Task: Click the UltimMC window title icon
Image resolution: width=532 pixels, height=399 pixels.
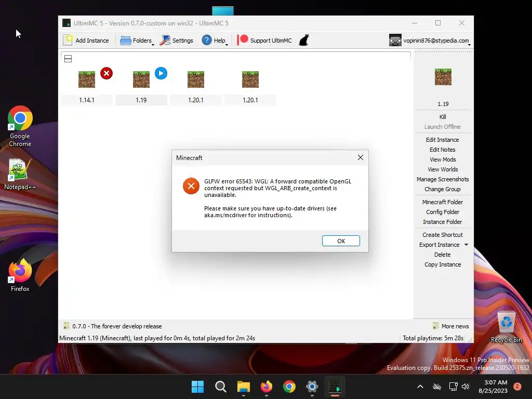Action: tap(66, 23)
